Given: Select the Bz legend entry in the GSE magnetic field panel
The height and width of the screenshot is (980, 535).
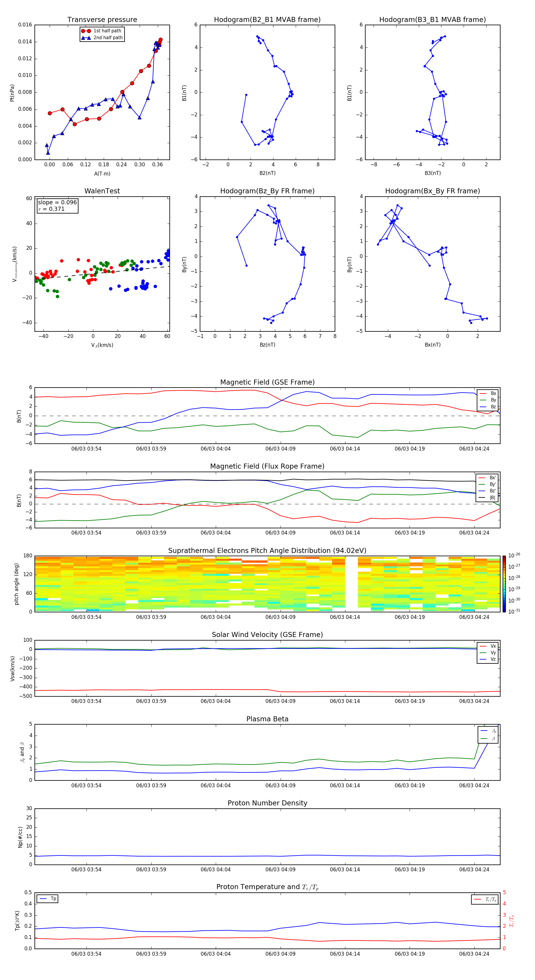Looking at the screenshot, I should (488, 407).
